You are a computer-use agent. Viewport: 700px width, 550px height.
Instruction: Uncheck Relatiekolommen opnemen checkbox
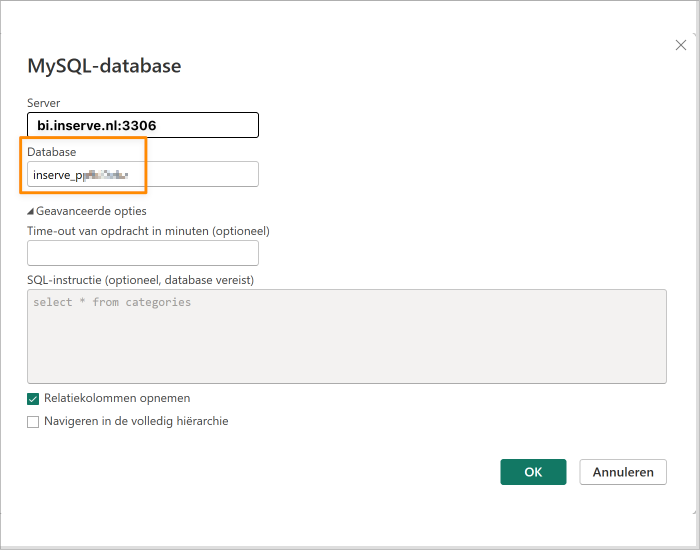(x=33, y=399)
